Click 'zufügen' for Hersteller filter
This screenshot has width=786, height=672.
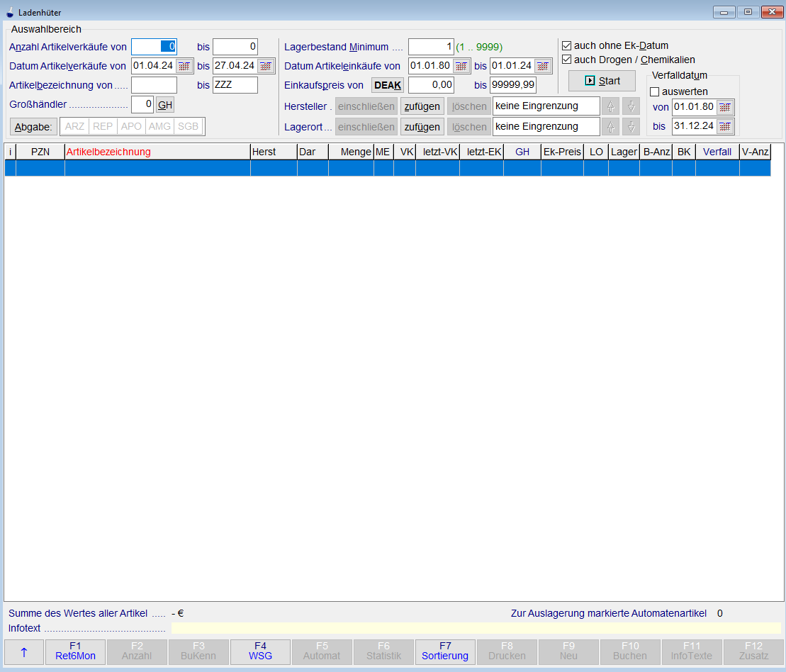(422, 106)
